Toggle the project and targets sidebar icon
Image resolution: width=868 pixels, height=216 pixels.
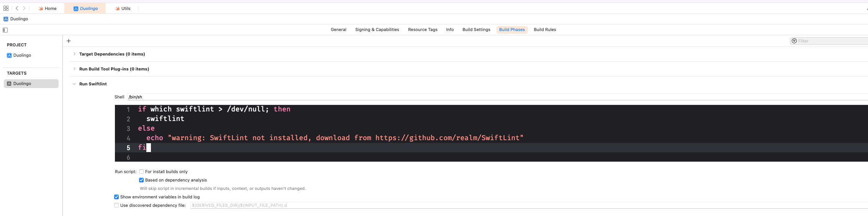pos(5,30)
